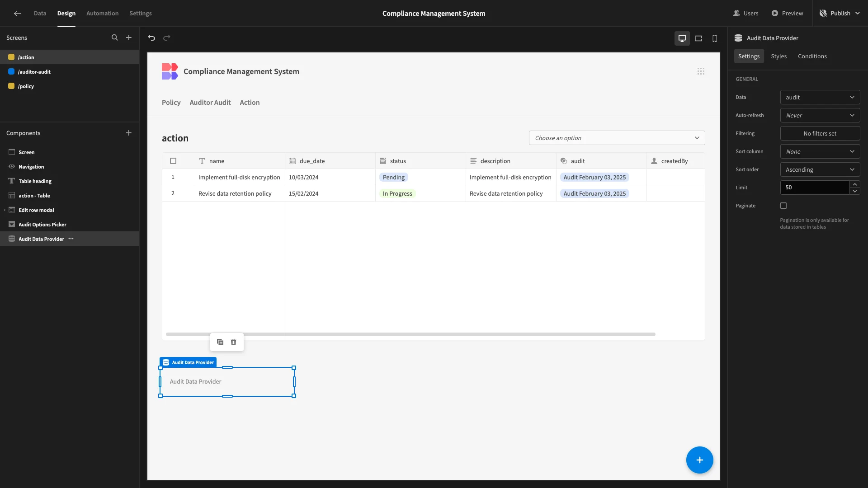Switch to tablet preview icon
The height and width of the screenshot is (488, 868).
click(698, 38)
